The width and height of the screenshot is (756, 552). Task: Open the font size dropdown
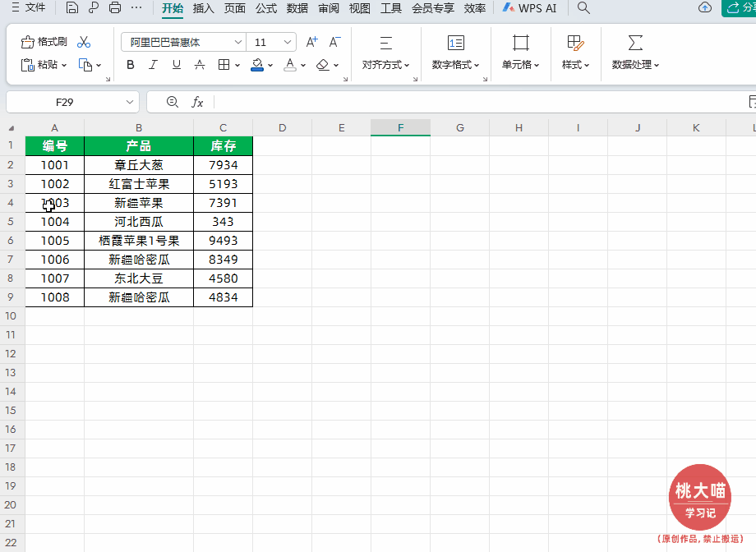click(288, 43)
